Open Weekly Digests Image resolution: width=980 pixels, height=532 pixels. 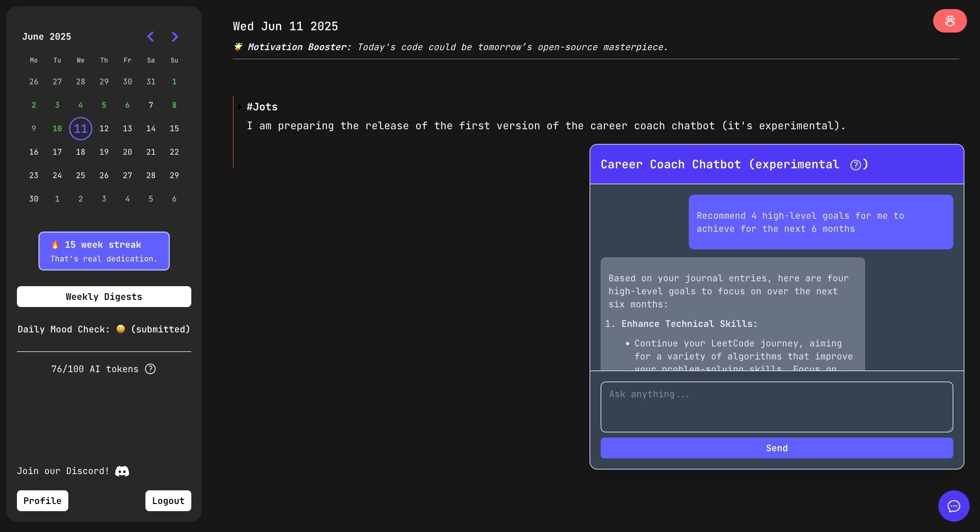[104, 297]
